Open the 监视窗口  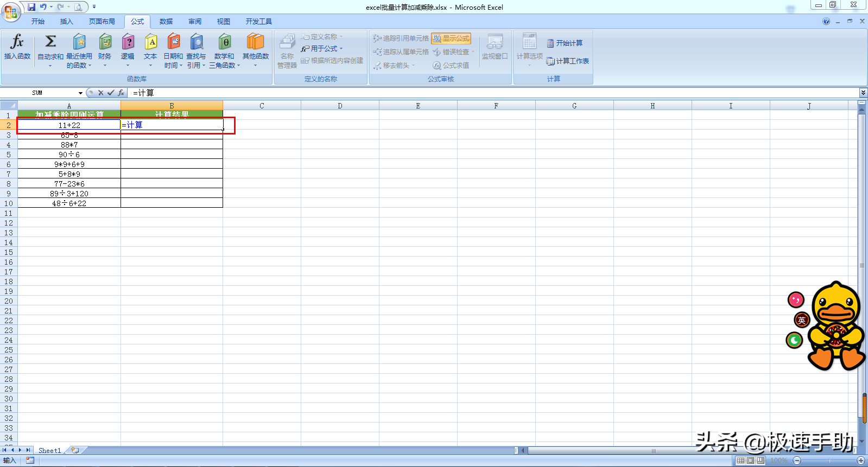point(495,47)
